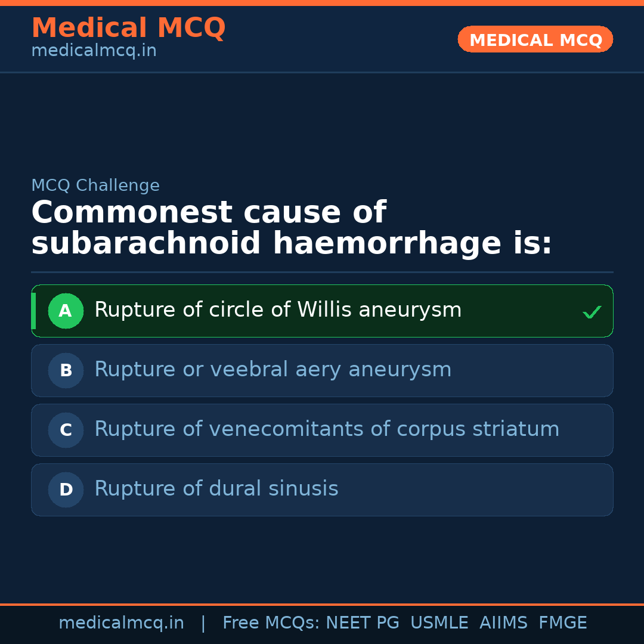Click the orange MEDICAL MCQ badge

(535, 39)
